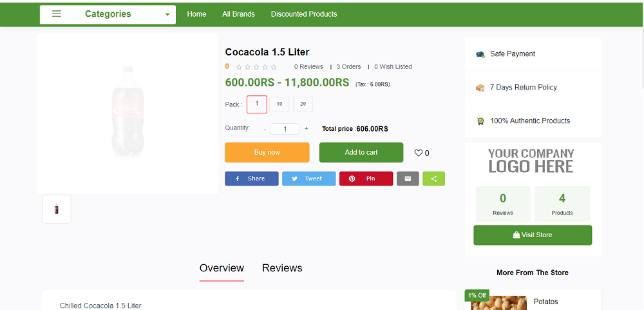
Task: Click the main Cocacola product image
Action: point(128,113)
